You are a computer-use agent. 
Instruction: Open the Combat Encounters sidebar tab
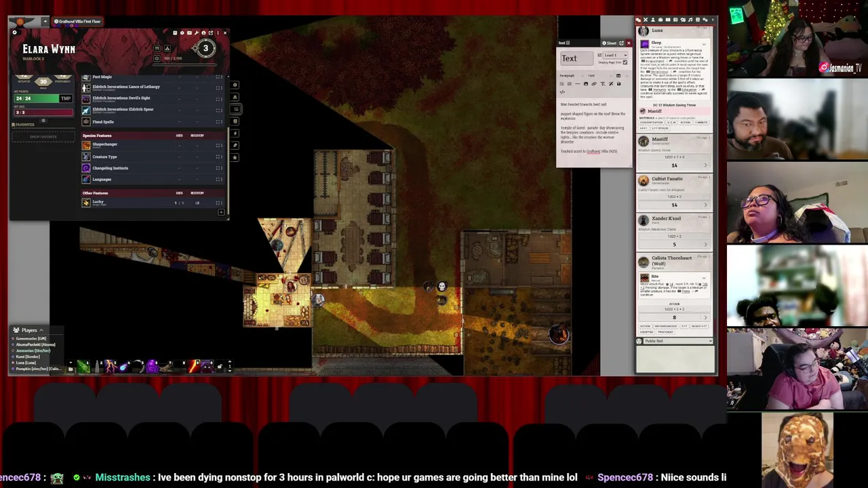pyautogui.click(x=646, y=20)
